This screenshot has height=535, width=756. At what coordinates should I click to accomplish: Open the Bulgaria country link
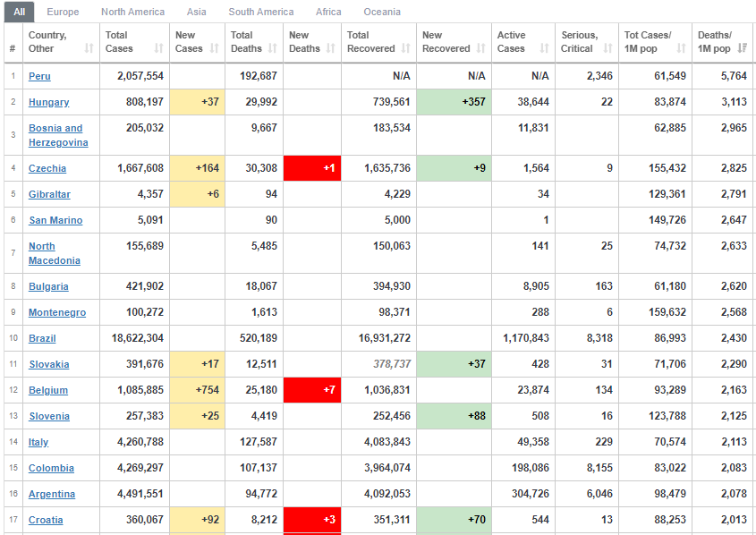pos(48,286)
